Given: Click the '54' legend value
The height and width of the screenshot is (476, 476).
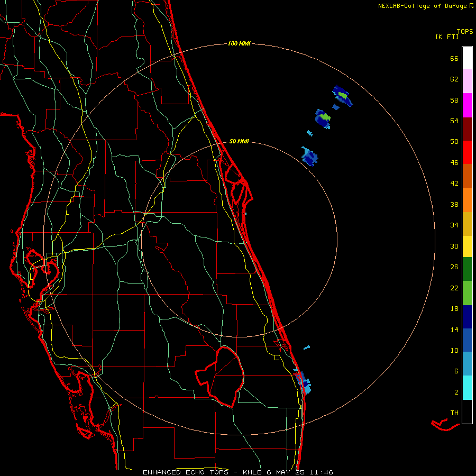Looking at the screenshot, I should tap(454, 121).
